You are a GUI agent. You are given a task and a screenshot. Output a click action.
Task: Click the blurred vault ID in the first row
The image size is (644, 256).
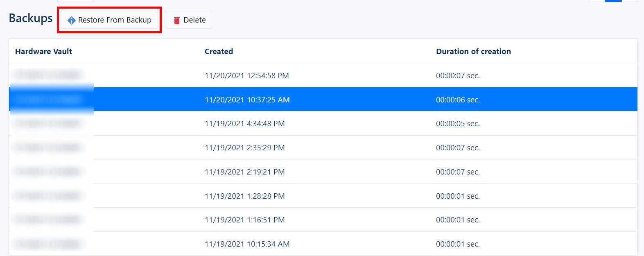(48, 75)
